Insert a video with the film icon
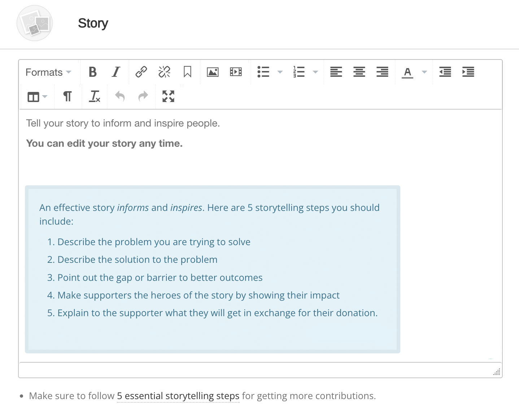This screenshot has height=420, width=519. click(x=236, y=72)
